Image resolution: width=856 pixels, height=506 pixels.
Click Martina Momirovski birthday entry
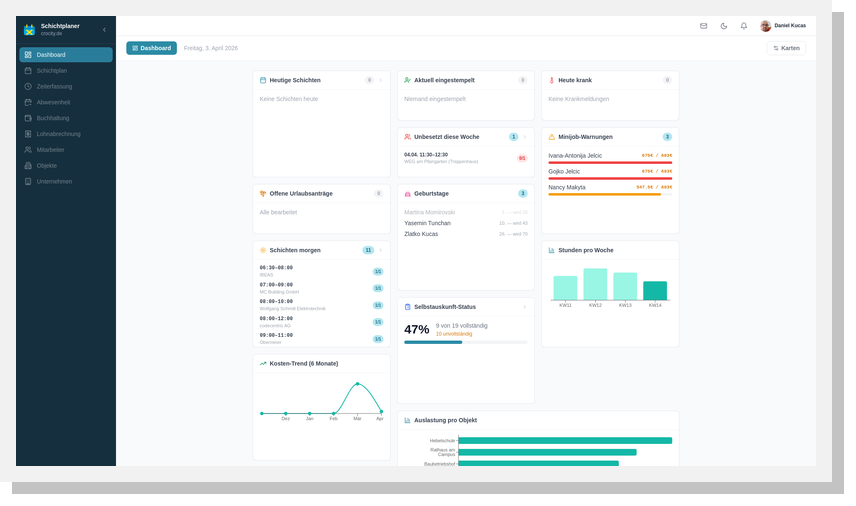(x=466, y=212)
